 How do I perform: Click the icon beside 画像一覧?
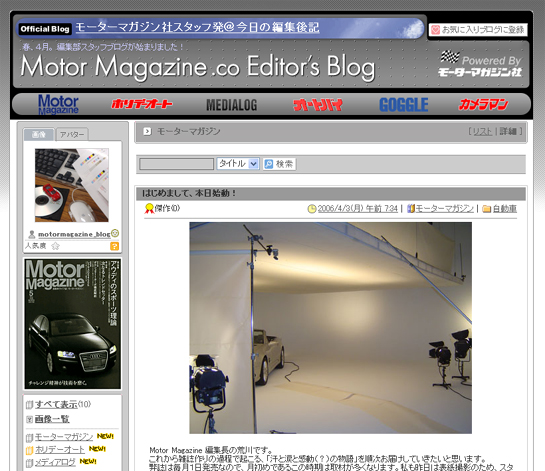(30, 420)
